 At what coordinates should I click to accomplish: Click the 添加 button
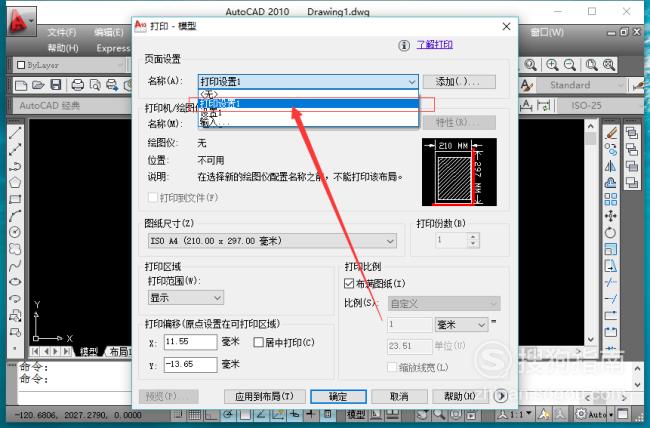pos(459,82)
